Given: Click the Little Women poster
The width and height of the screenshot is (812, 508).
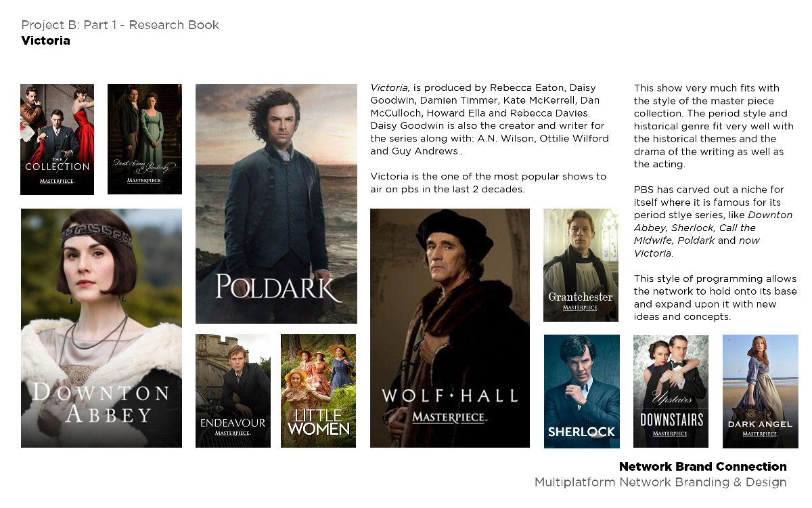Looking at the screenshot, I should click(318, 391).
